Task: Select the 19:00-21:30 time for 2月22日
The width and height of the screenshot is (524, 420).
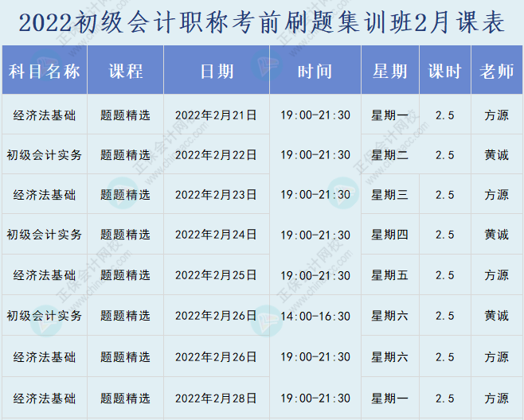Action: click(x=315, y=155)
